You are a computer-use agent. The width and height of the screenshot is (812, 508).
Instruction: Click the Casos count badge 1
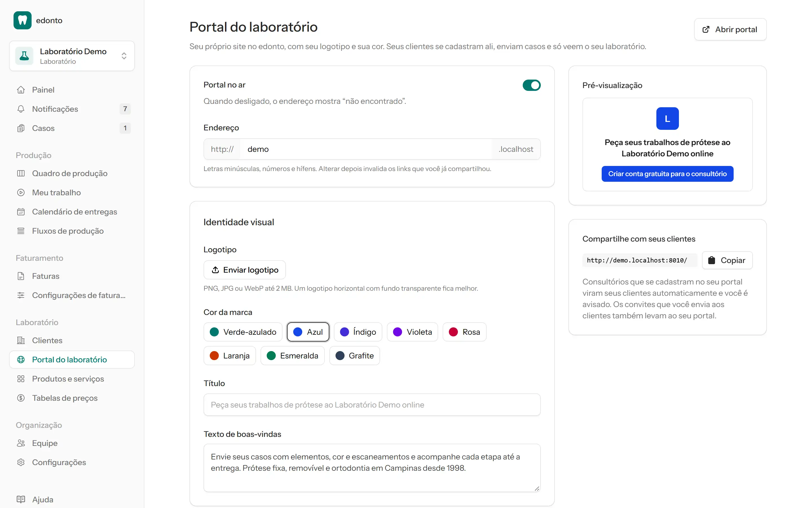(125, 128)
